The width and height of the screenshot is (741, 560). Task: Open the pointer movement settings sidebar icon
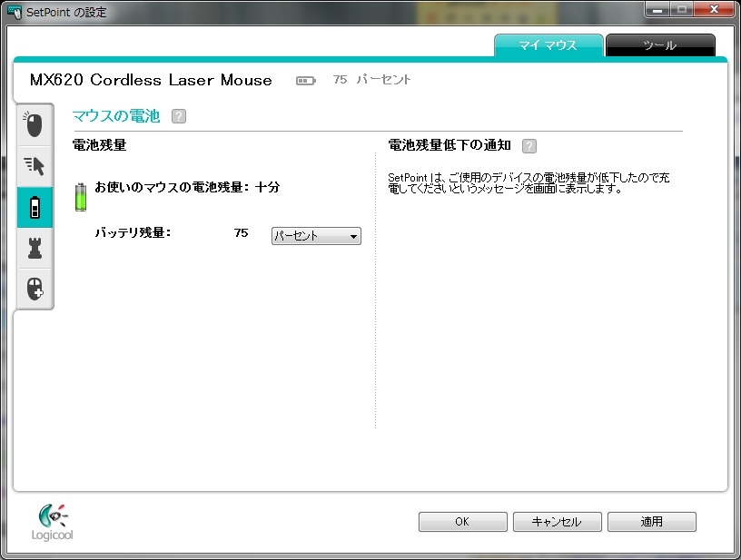tap(35, 166)
